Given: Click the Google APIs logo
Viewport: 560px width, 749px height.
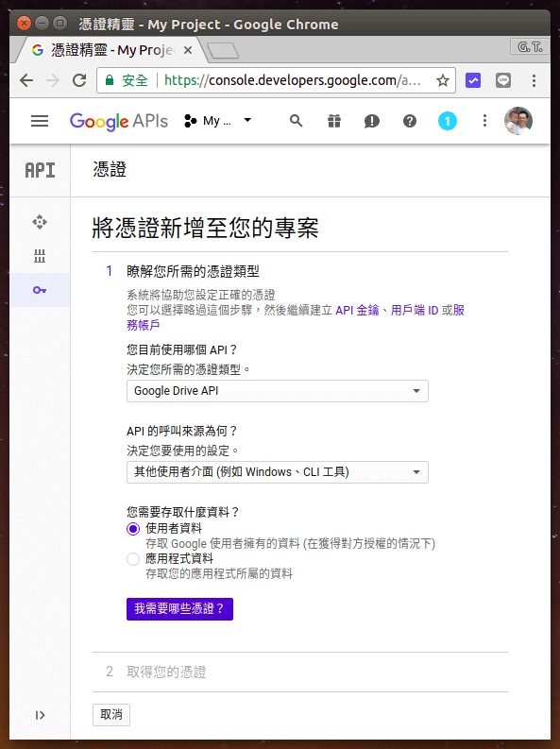Looking at the screenshot, I should coord(118,121).
